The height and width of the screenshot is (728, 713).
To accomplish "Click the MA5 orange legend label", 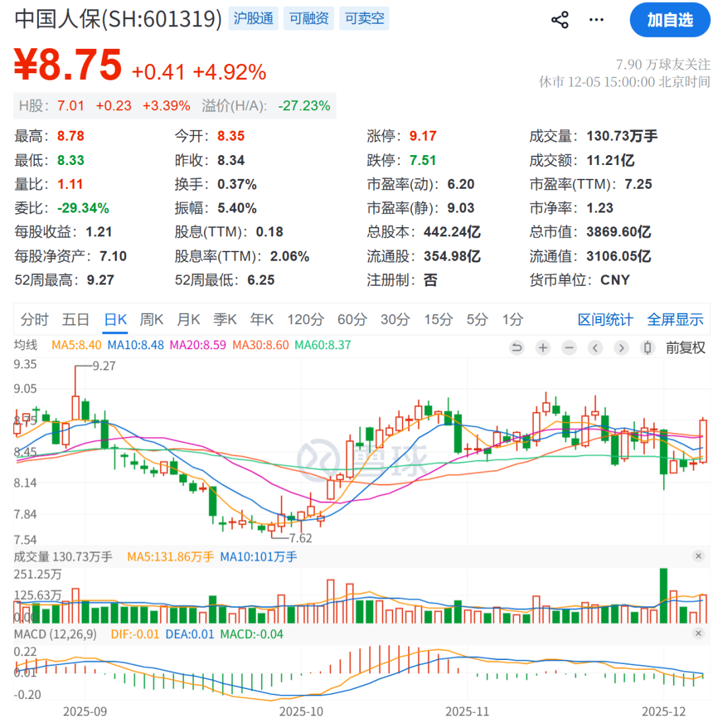I will [x=77, y=345].
